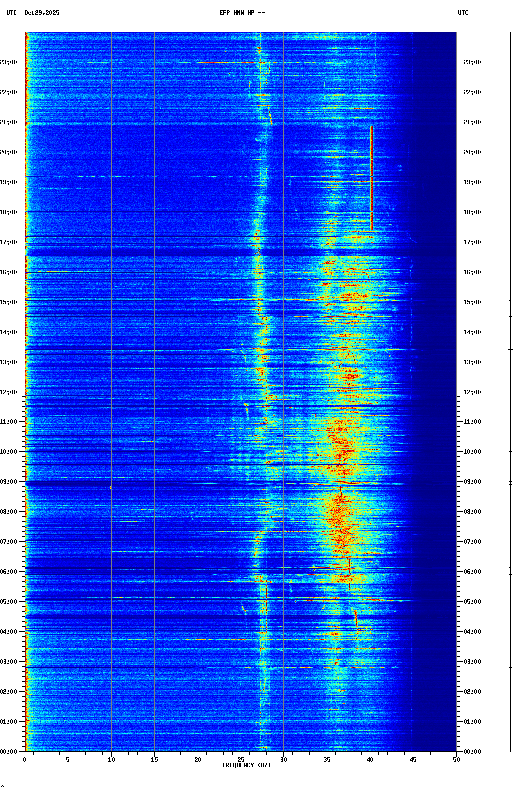Click the 50 tick on frequency axis

click(x=456, y=760)
